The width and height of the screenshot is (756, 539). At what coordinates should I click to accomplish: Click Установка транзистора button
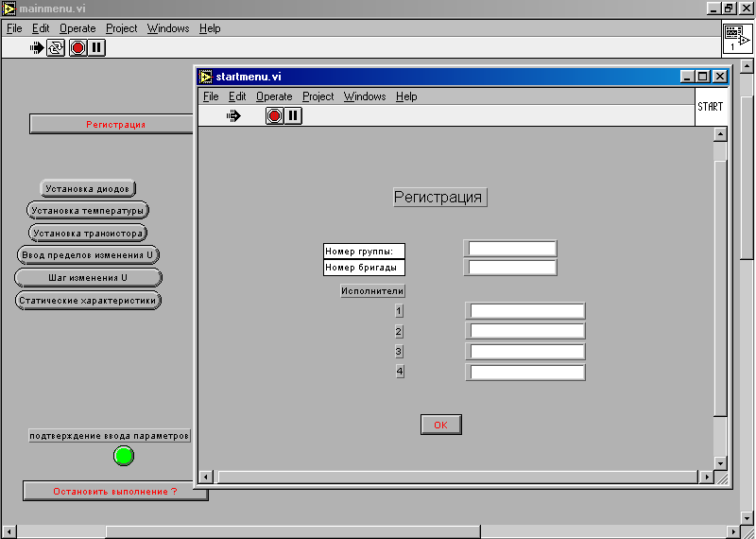[88, 233]
